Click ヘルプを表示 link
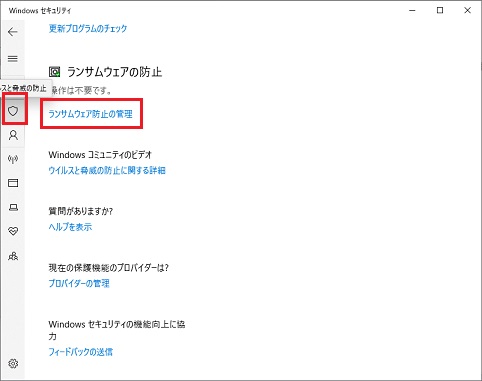This screenshot has height=381, width=482. point(70,227)
